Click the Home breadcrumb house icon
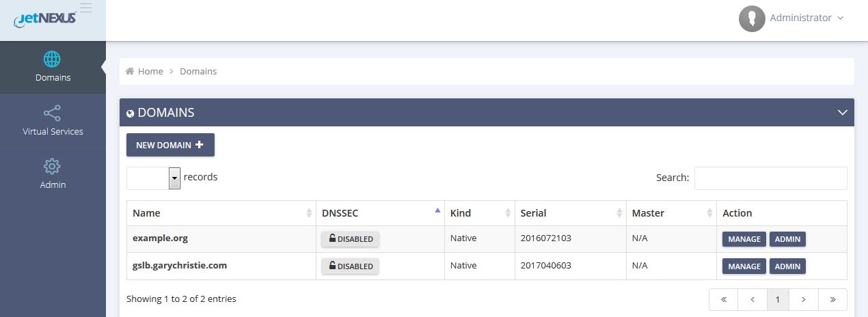The image size is (868, 317). tap(129, 71)
